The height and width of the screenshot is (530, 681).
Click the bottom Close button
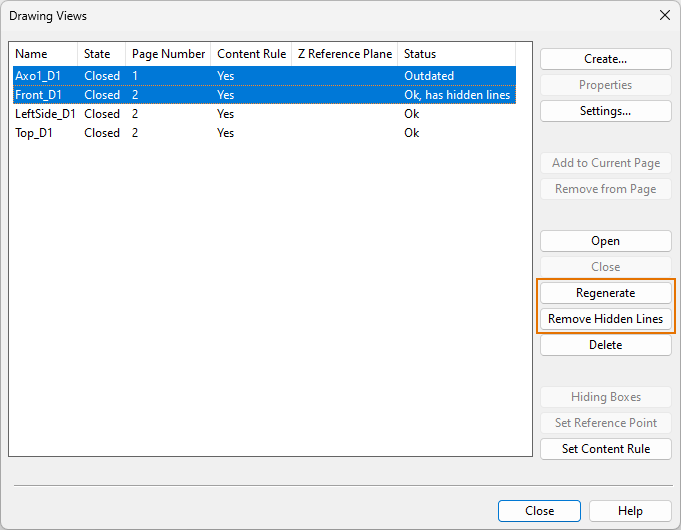[538, 511]
